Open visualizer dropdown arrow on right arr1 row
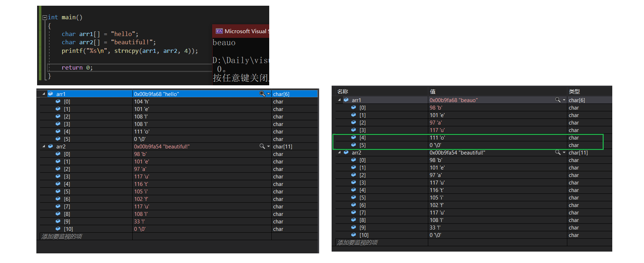The width and height of the screenshot is (644, 263). 564,100
